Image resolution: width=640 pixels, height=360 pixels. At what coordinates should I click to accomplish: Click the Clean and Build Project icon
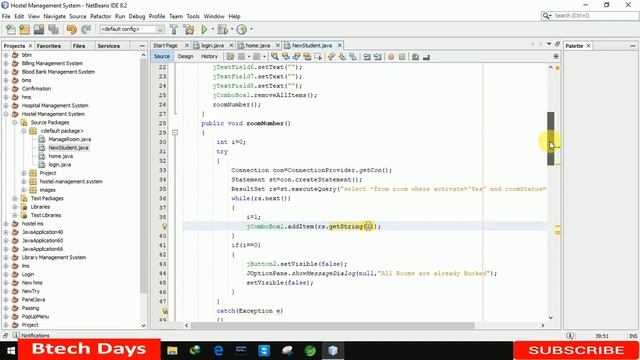coord(189,29)
